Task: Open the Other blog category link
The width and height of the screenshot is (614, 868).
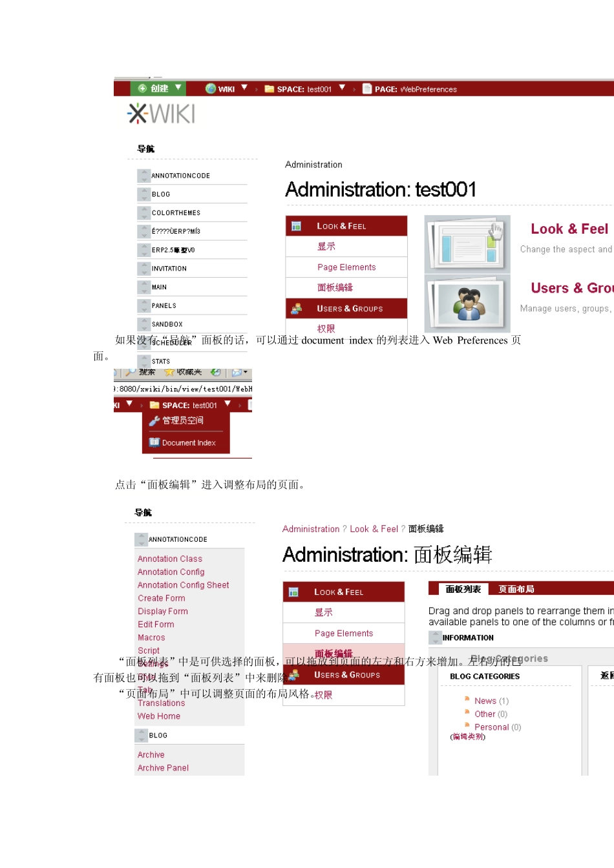Action: pos(485,714)
